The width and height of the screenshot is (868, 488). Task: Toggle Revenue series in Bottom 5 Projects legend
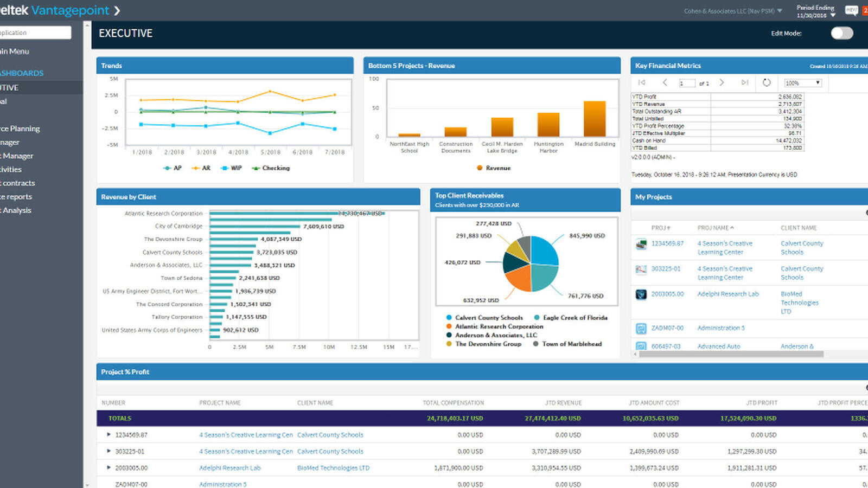click(494, 168)
